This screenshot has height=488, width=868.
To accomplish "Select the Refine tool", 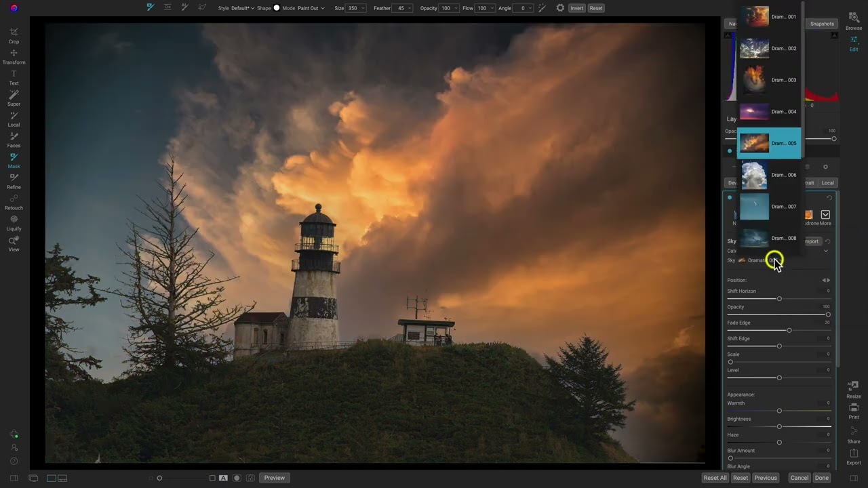I will point(14,182).
